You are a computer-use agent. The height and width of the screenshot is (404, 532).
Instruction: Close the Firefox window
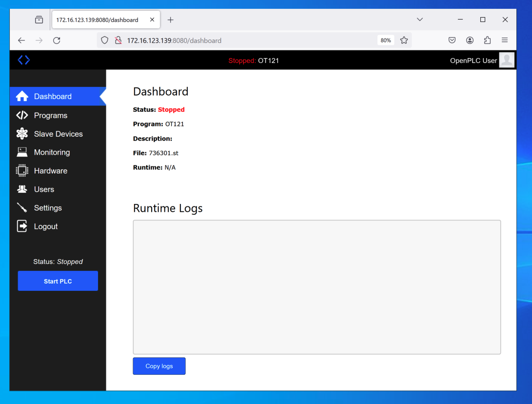click(505, 20)
